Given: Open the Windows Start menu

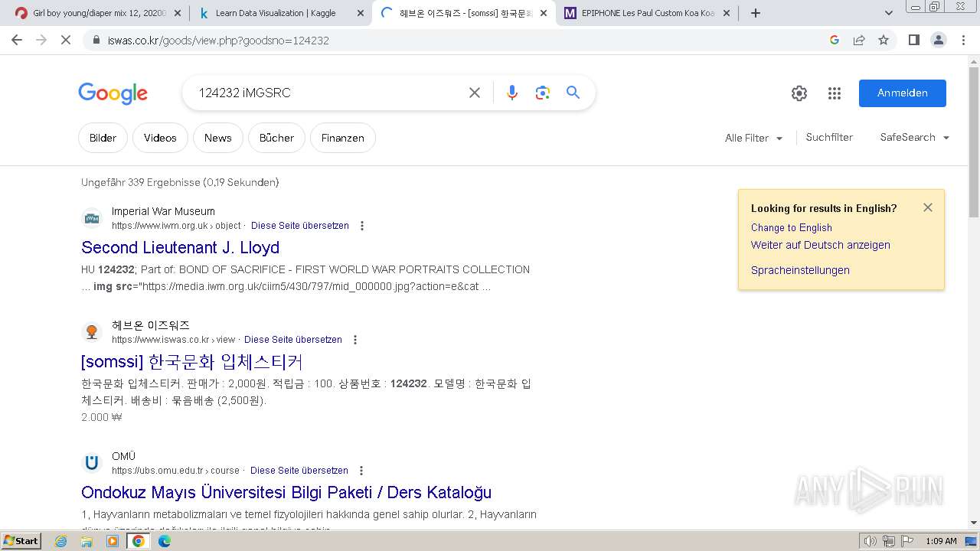Looking at the screenshot, I should tap(21, 541).
